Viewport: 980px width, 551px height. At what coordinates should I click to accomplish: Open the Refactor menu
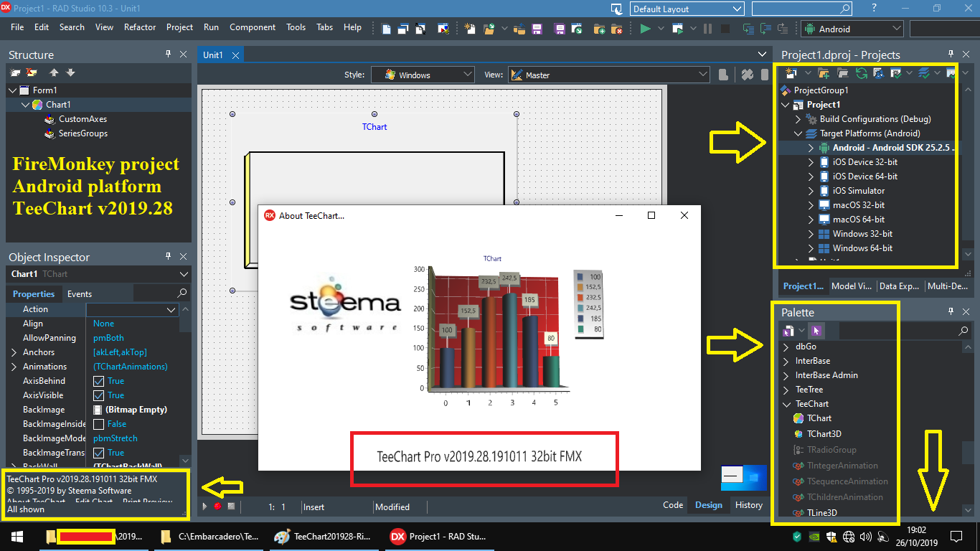140,27
